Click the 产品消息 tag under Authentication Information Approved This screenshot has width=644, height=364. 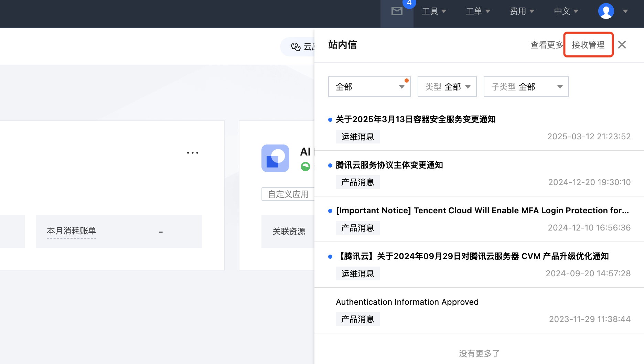[358, 319]
